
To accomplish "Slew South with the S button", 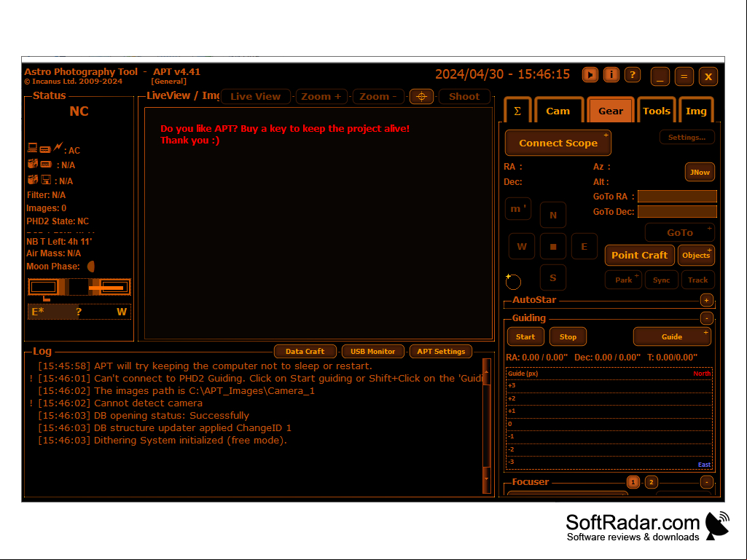I will tap(553, 277).
